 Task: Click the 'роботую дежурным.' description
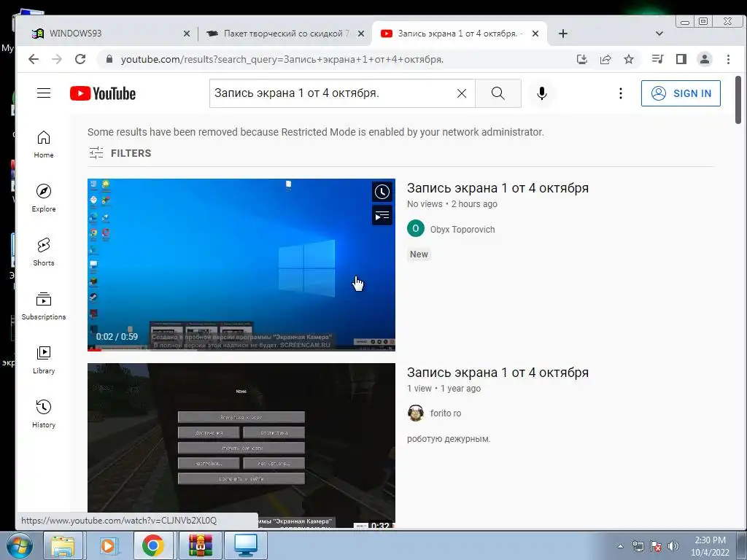(x=449, y=438)
